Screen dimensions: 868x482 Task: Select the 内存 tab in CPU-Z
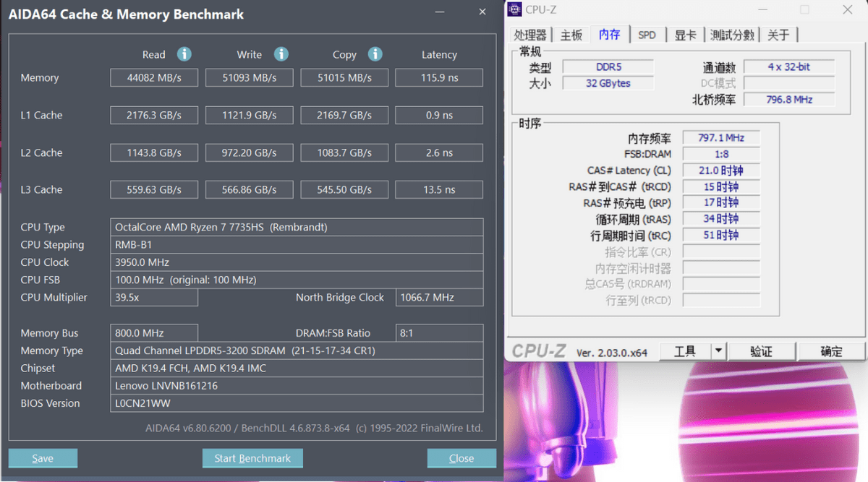[610, 34]
